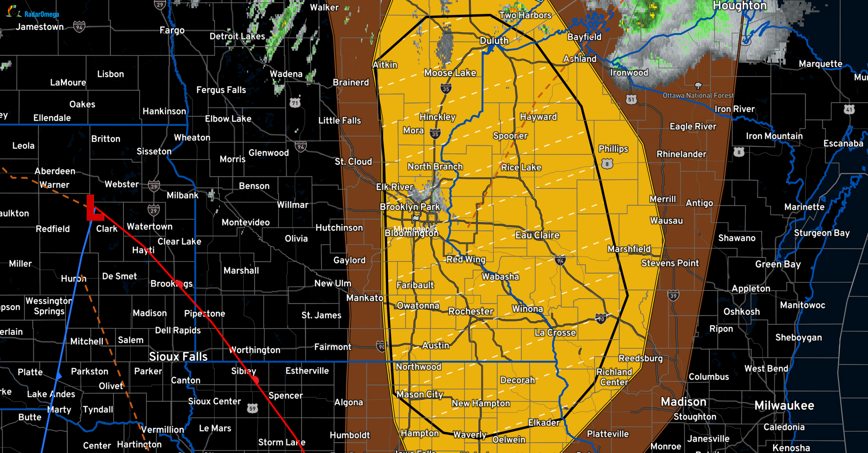Click the Mankato city label

pos(365,298)
